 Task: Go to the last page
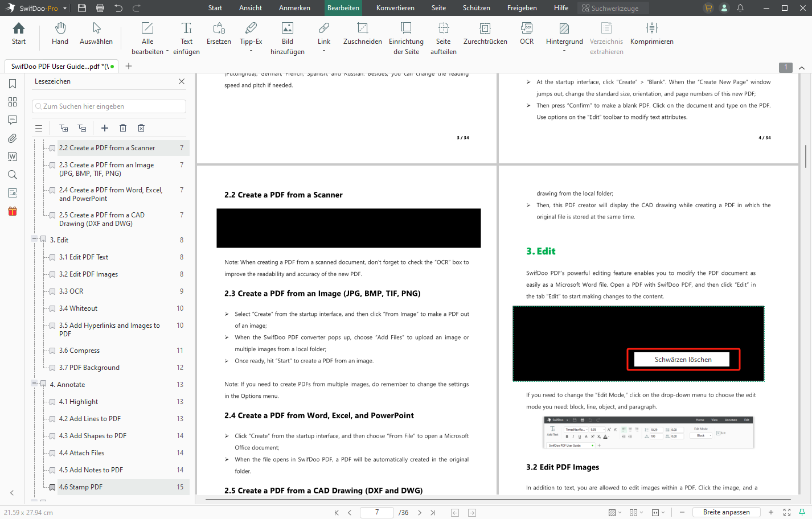click(x=433, y=513)
